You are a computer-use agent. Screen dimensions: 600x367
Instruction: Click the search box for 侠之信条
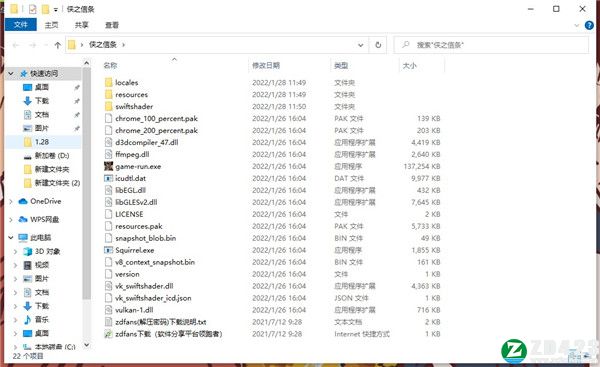click(491, 45)
